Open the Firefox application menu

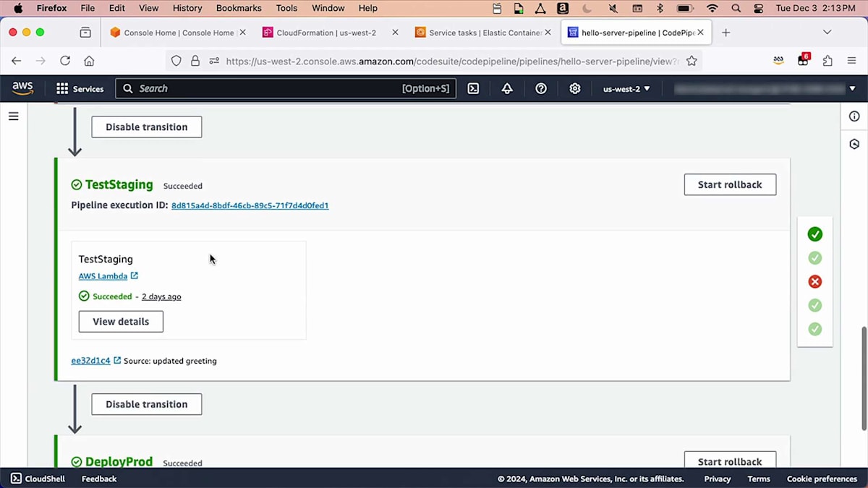click(852, 61)
